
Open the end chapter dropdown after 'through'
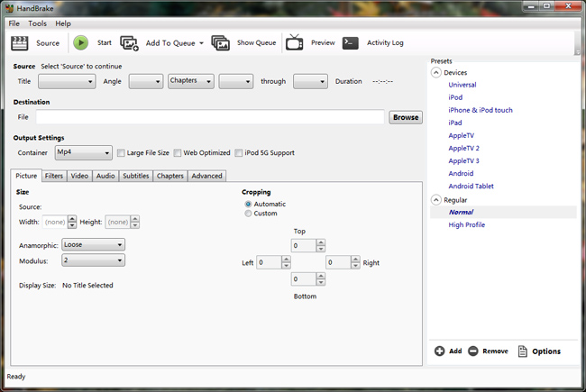point(310,81)
